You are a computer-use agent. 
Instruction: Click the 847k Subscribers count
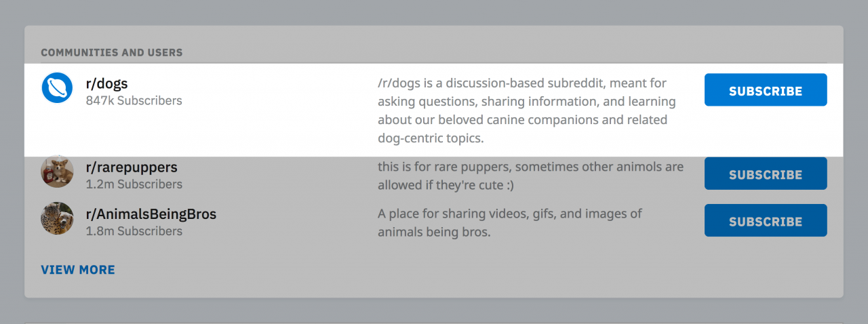tap(134, 101)
